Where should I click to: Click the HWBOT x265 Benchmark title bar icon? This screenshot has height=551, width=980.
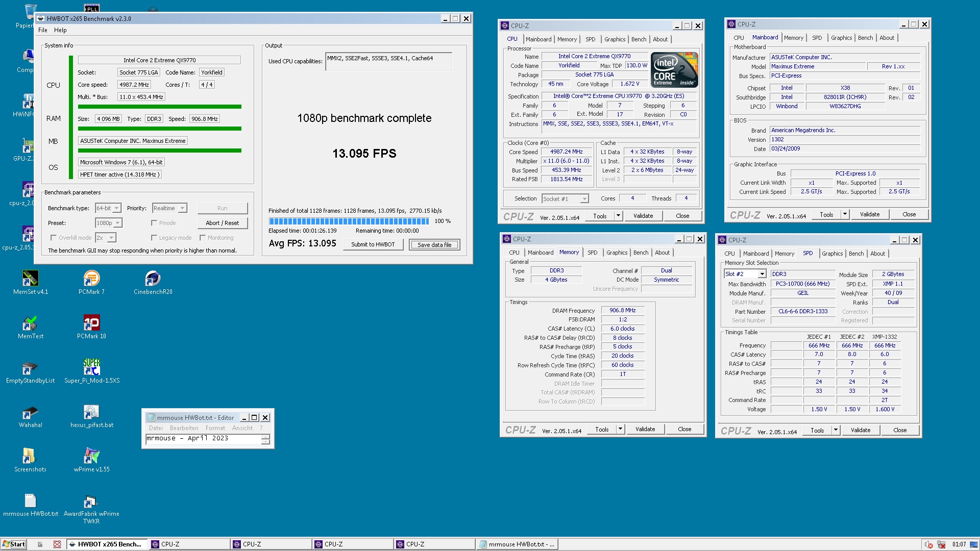(41, 18)
